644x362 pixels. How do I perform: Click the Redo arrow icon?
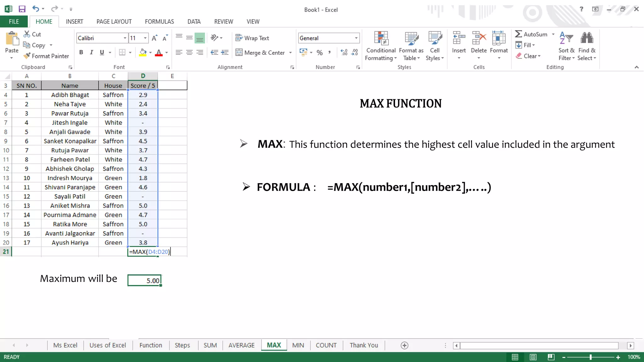pyautogui.click(x=54, y=9)
